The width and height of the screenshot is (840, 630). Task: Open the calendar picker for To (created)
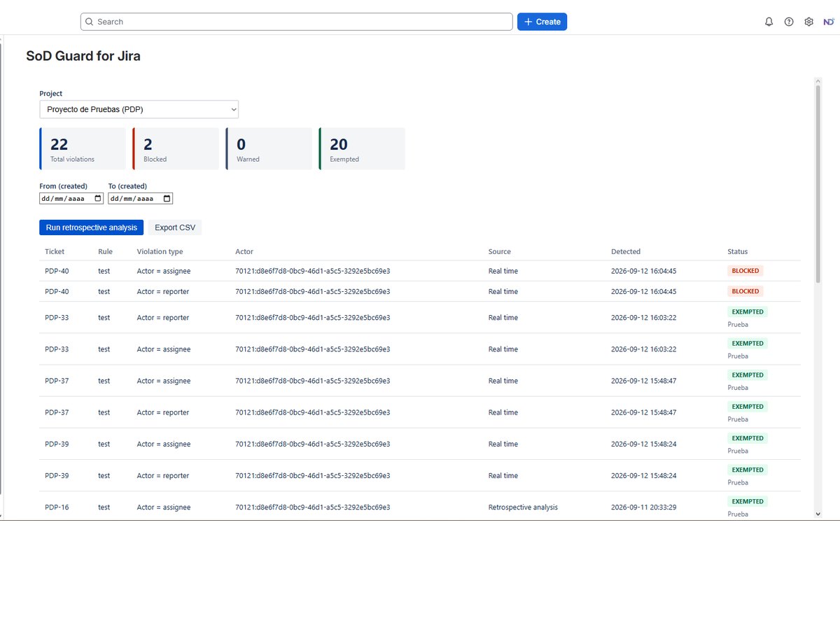(x=167, y=198)
